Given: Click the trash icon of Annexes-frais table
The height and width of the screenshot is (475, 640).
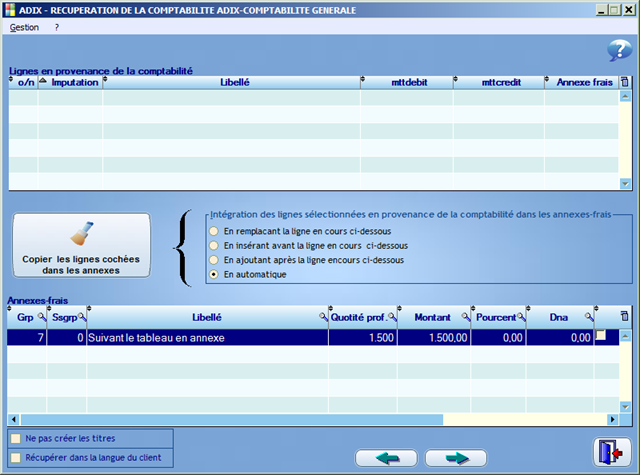Looking at the screenshot, I should [624, 316].
